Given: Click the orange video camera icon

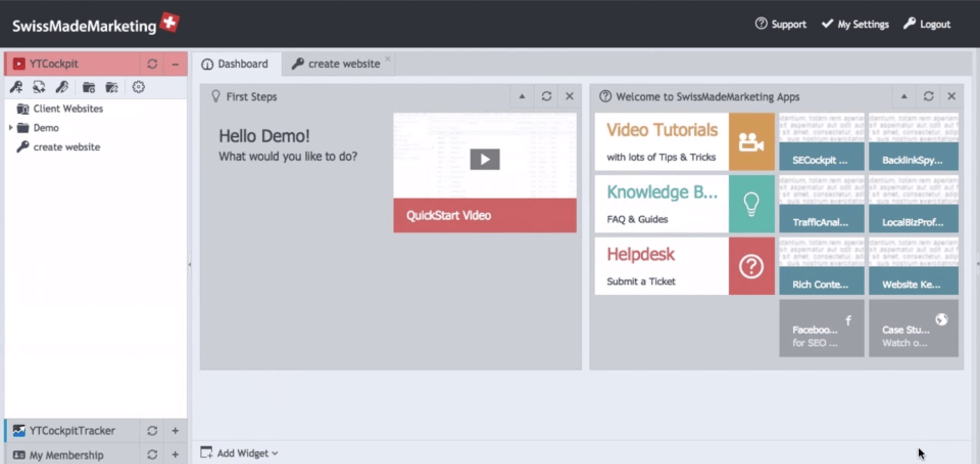Looking at the screenshot, I should (x=752, y=142).
